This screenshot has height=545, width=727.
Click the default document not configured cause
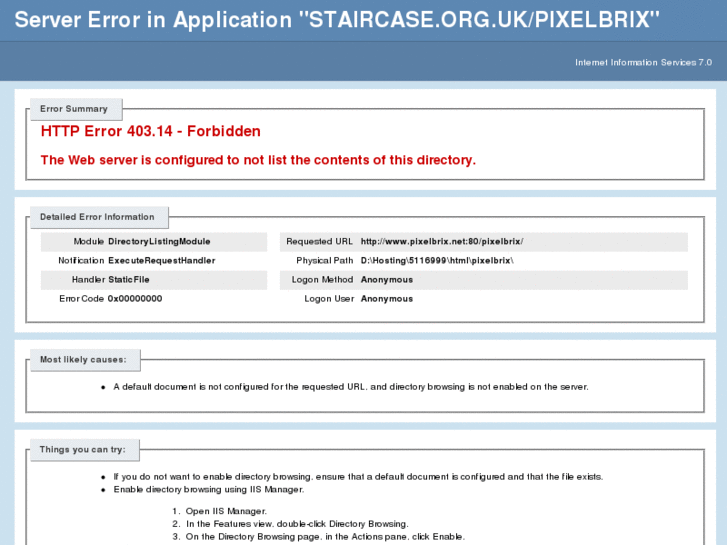coord(351,387)
